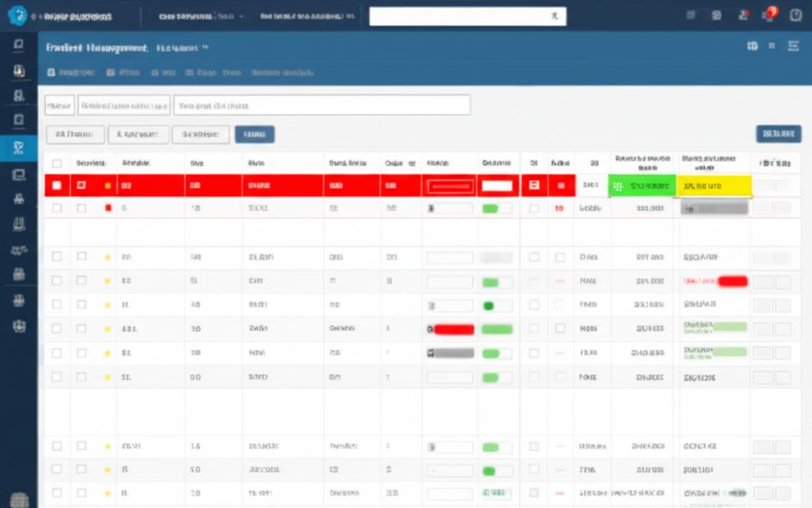Open the rightmost list icon in blue header

[794, 46]
